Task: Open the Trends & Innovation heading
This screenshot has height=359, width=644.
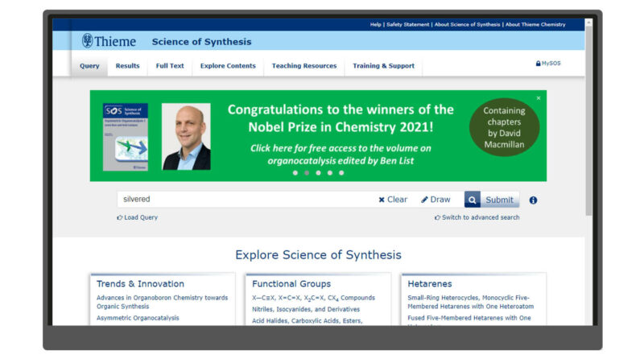Action: [x=140, y=284]
